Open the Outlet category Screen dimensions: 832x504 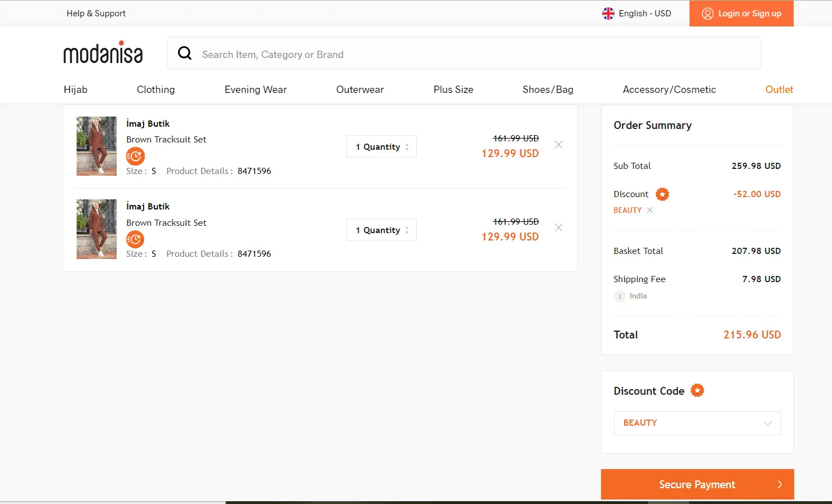(x=779, y=90)
